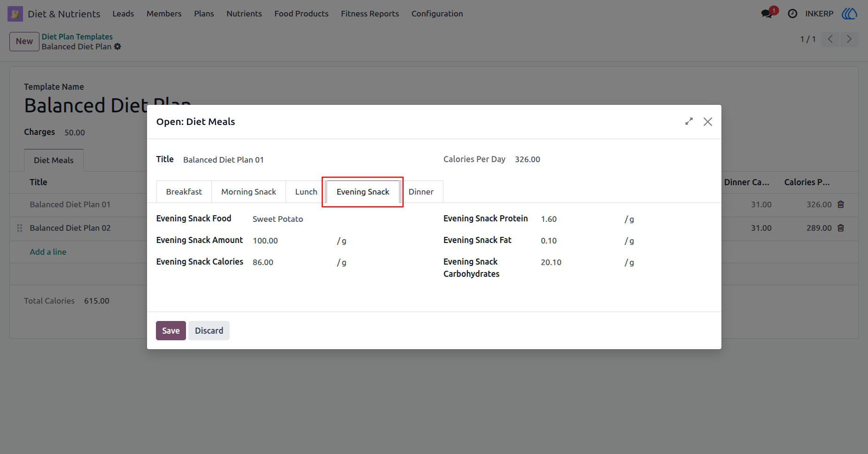Open the Diet Plan Templates breadcrumb link
The width and height of the screenshot is (868, 454).
(77, 37)
